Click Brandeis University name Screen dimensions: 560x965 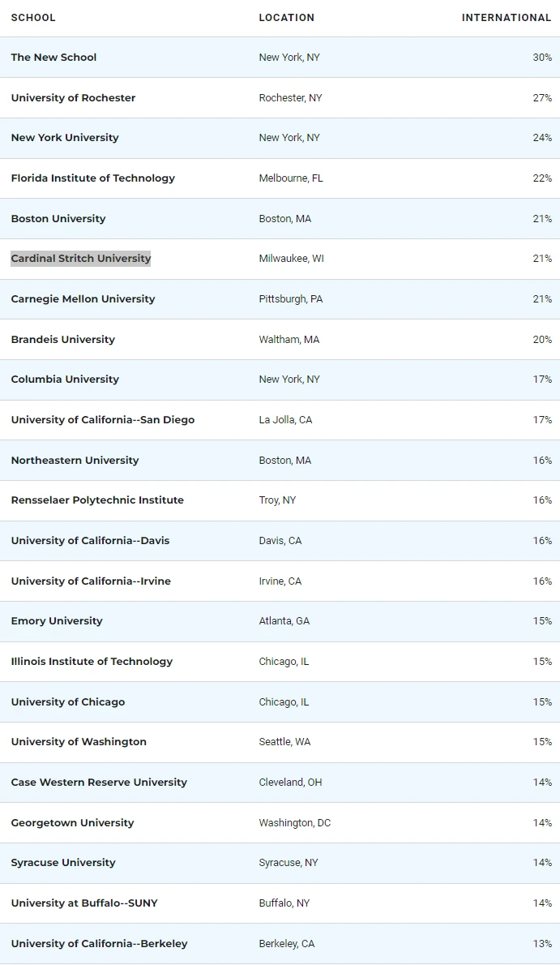(63, 340)
